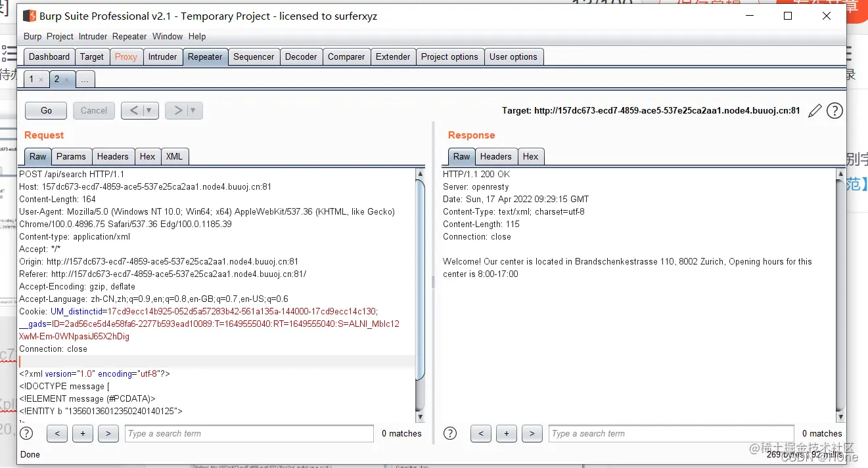Click the Server: openresty response header
Screen dimensions: 868x468
tap(476, 187)
